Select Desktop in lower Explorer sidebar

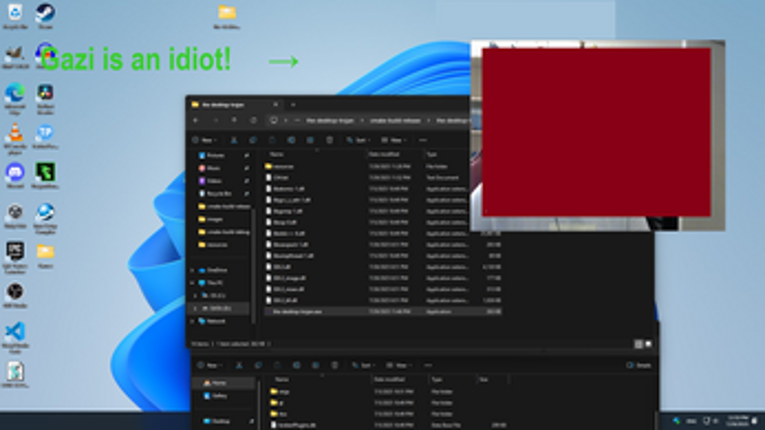point(223,421)
